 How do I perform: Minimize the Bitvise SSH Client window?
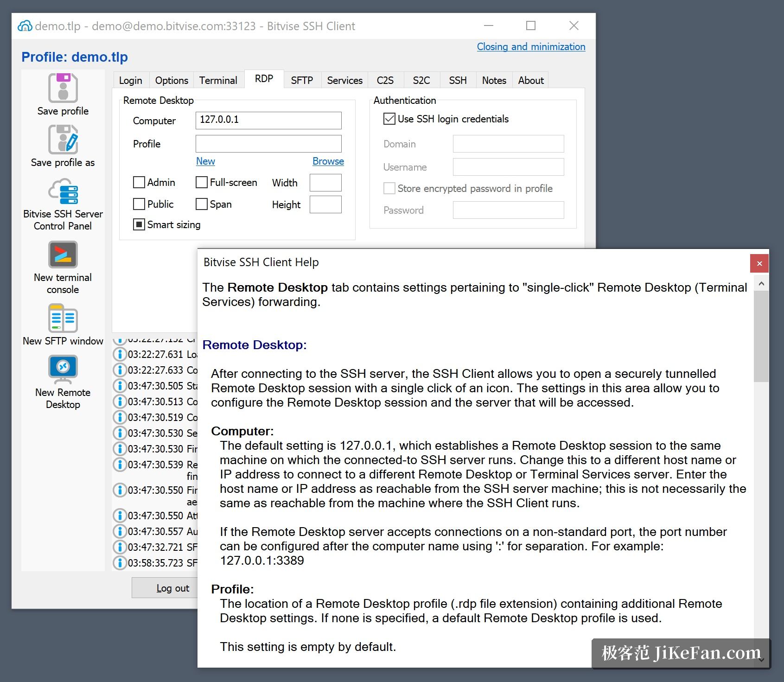pyautogui.click(x=488, y=26)
